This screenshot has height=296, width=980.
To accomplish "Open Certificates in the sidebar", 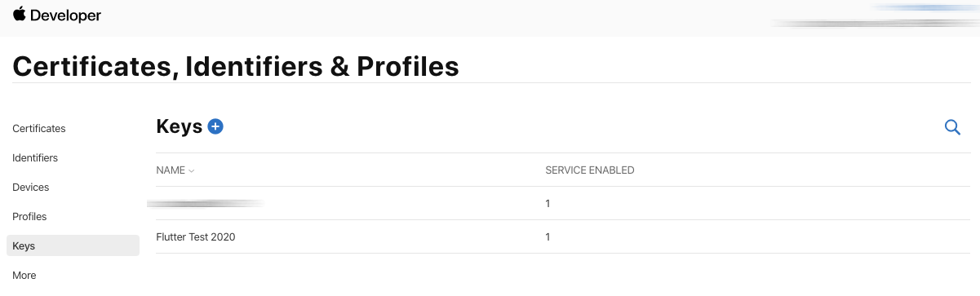I will tap(39, 129).
